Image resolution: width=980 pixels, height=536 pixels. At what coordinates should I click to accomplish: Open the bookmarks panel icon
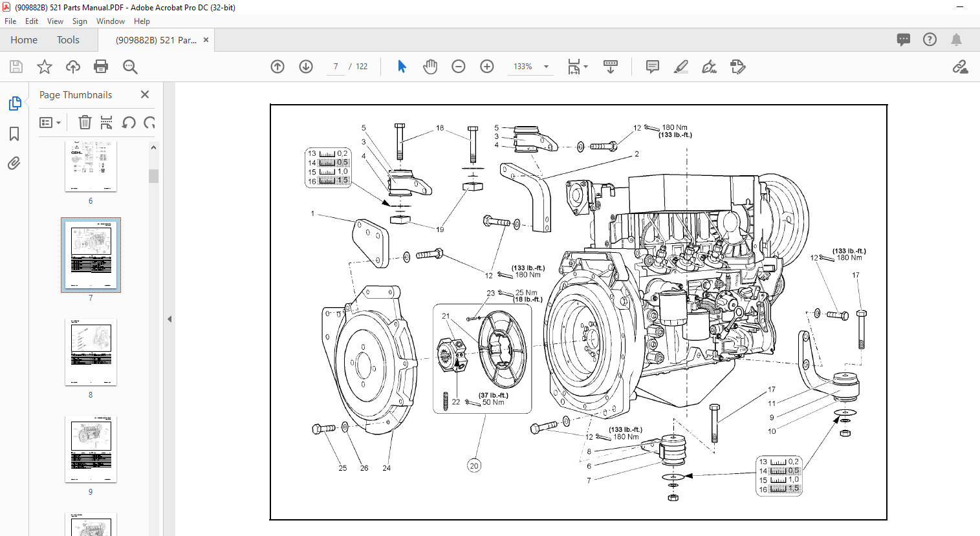pos(14,134)
